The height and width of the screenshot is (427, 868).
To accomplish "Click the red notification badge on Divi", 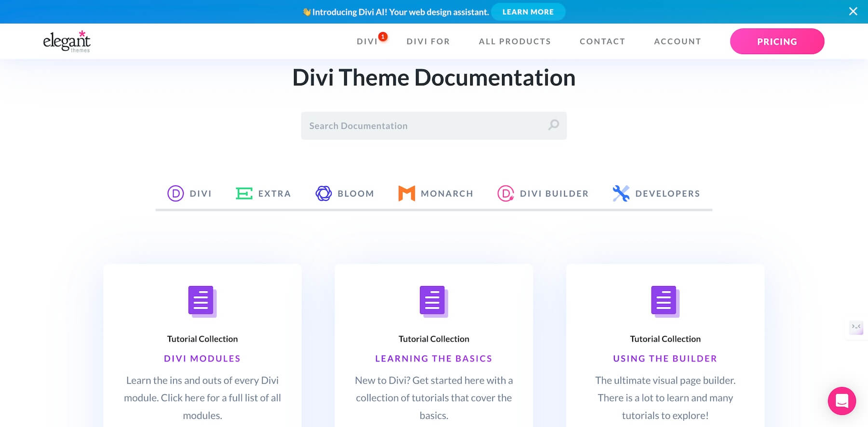I will point(383,37).
